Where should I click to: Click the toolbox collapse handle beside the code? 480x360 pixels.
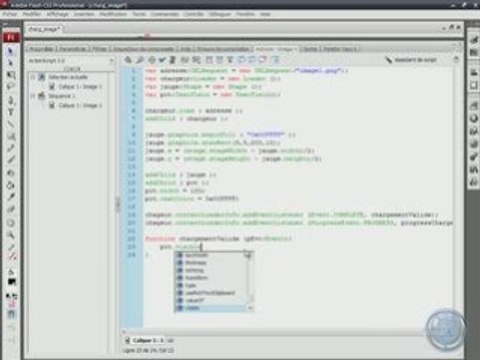pos(117,204)
